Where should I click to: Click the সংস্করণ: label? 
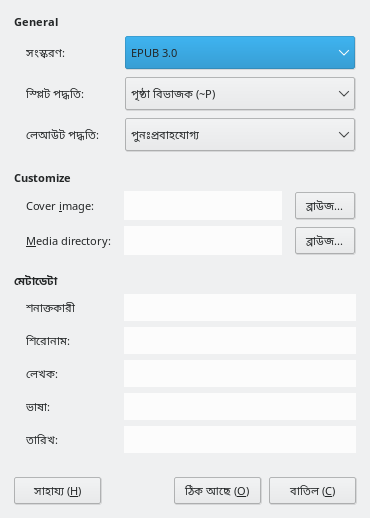pyautogui.click(x=45, y=53)
